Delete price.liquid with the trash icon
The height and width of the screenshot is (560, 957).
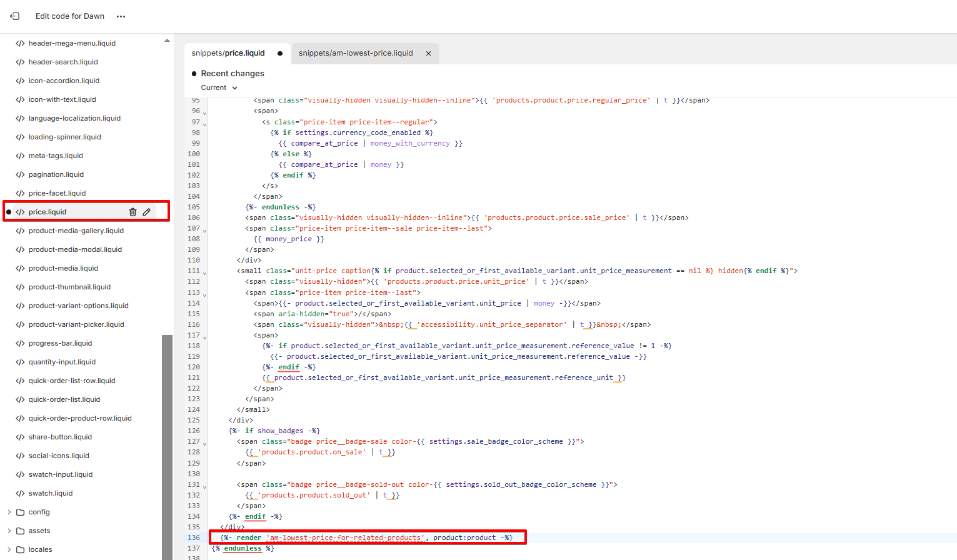[133, 212]
